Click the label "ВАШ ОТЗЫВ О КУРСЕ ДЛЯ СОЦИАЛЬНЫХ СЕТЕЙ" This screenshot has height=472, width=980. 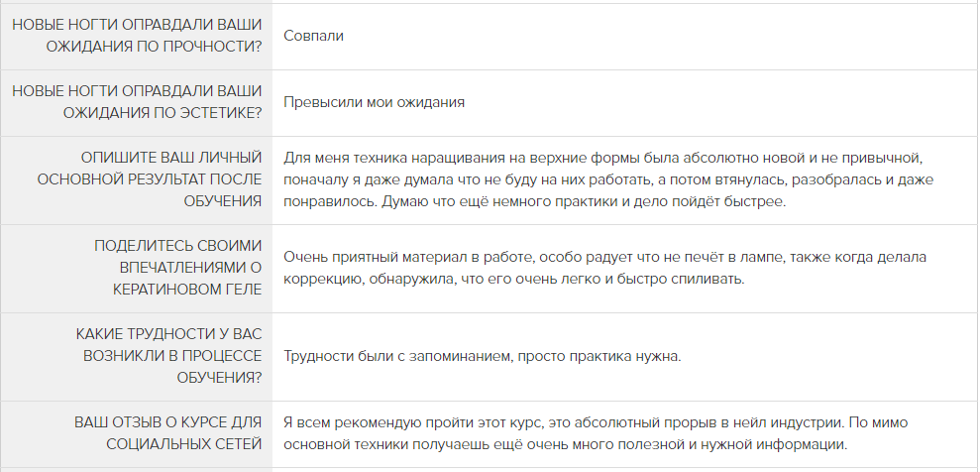pyautogui.click(x=168, y=433)
